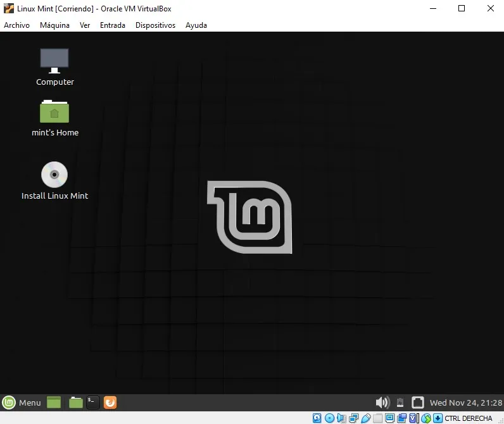Open mint's Home folder icon
504x424 pixels.
(x=54, y=118)
